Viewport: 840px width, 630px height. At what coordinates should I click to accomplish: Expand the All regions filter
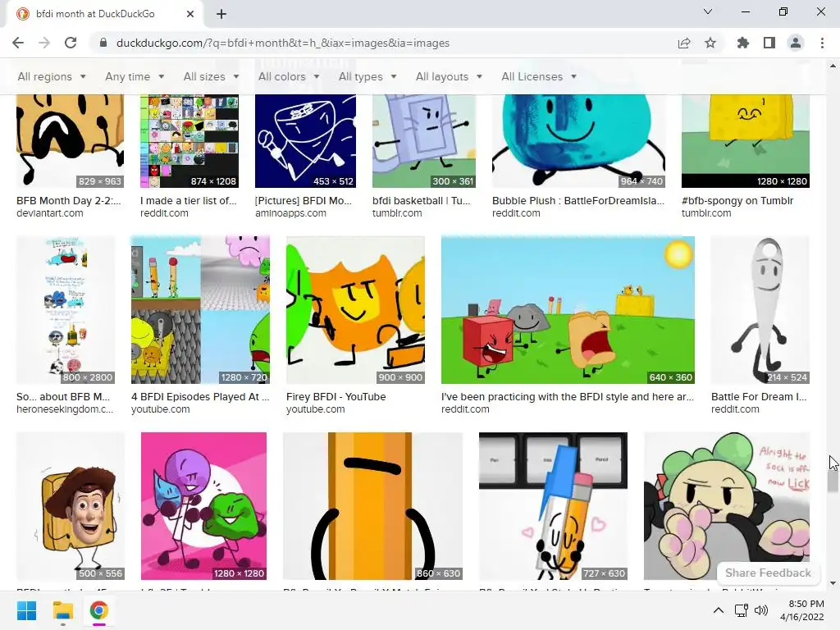point(52,76)
